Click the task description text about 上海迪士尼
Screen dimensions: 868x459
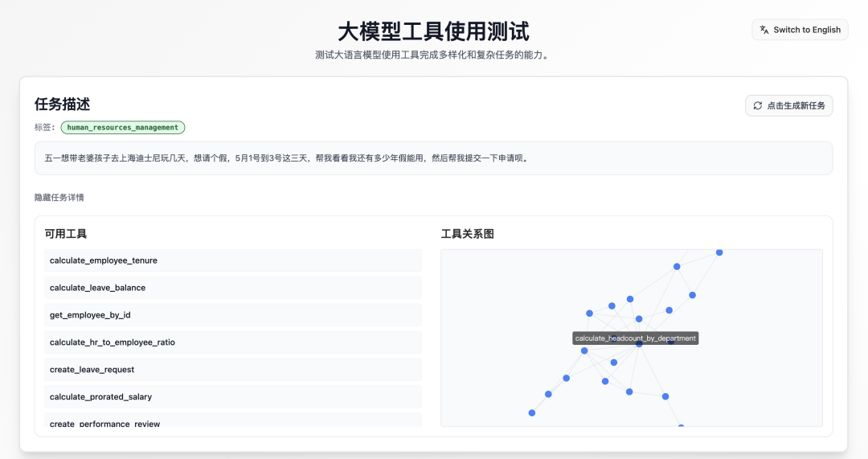point(287,158)
